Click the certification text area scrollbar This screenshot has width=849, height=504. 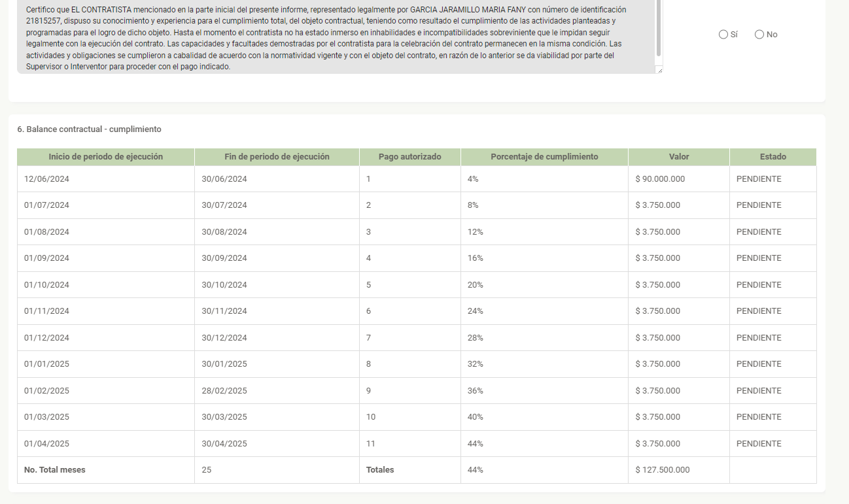659,29
